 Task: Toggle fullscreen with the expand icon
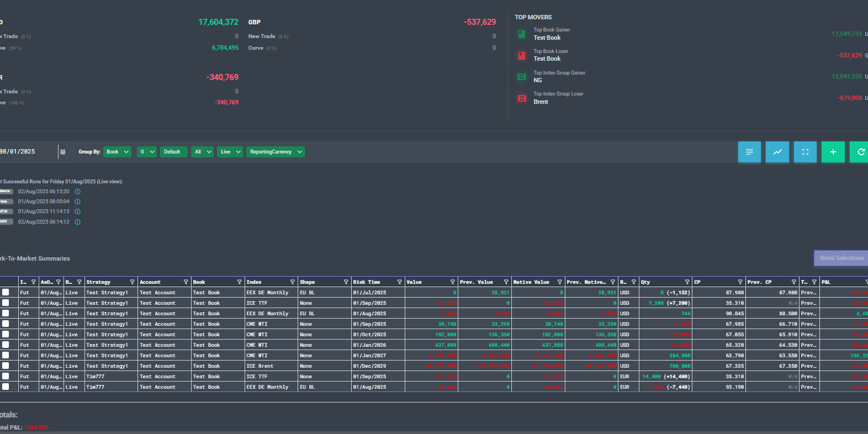[x=805, y=152]
